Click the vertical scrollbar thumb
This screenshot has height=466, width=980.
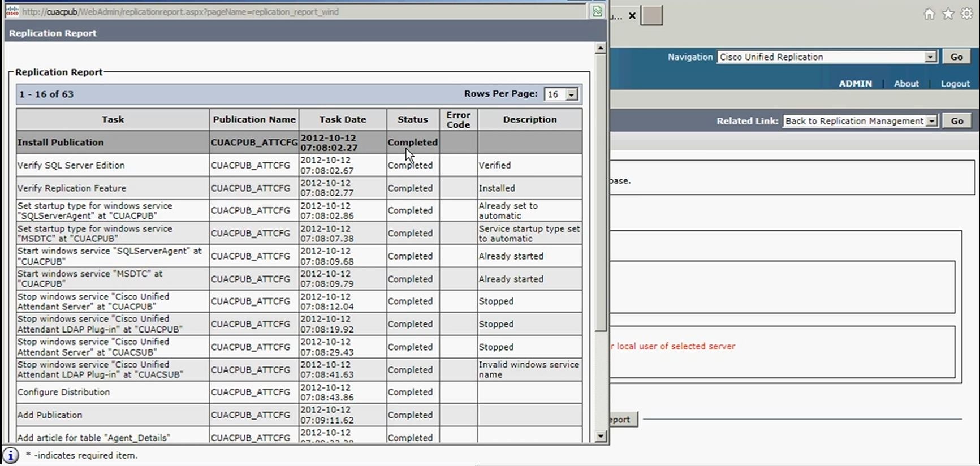point(601,192)
